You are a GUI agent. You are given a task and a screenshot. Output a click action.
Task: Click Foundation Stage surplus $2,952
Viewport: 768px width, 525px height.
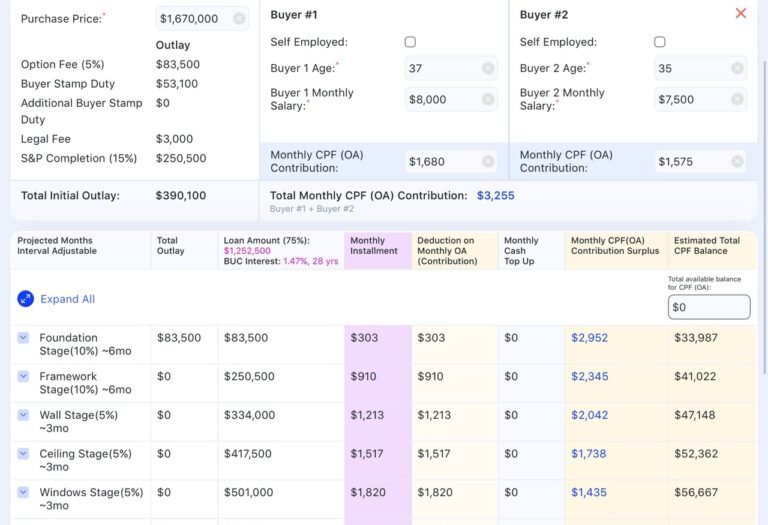pyautogui.click(x=589, y=337)
